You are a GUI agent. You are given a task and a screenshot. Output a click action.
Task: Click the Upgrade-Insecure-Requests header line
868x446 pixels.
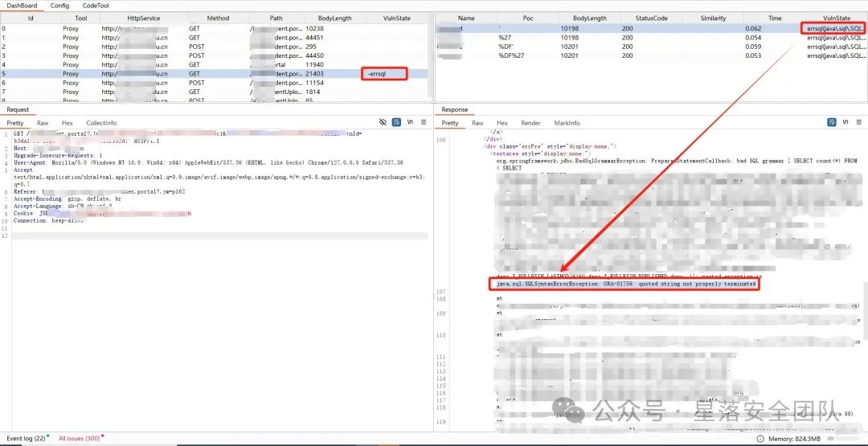tap(58, 155)
